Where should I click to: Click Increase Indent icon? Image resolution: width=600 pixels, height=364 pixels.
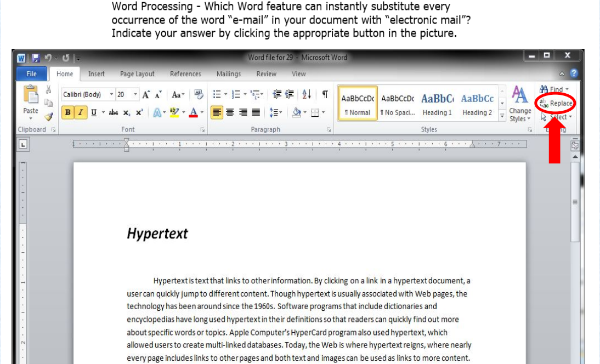290,94
